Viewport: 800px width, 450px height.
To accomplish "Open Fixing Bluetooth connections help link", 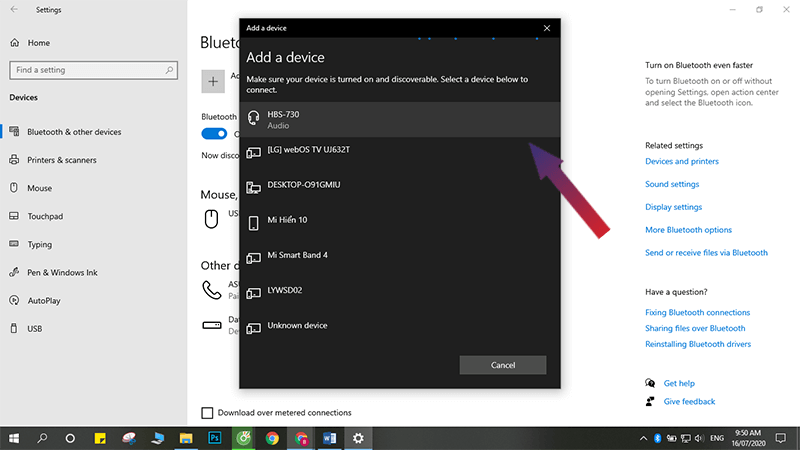I will click(697, 313).
